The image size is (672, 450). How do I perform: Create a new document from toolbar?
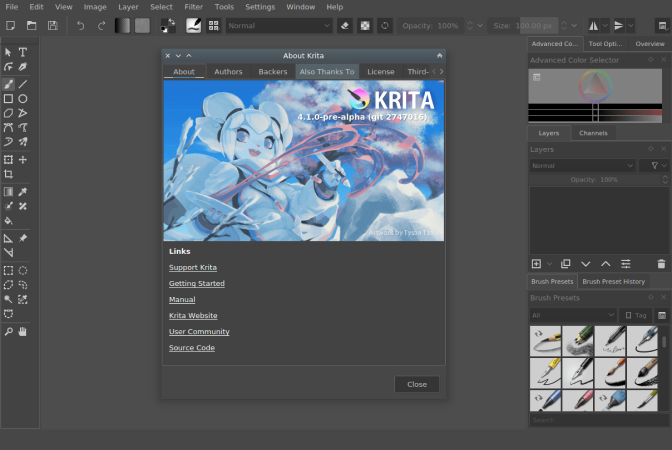click(11, 26)
